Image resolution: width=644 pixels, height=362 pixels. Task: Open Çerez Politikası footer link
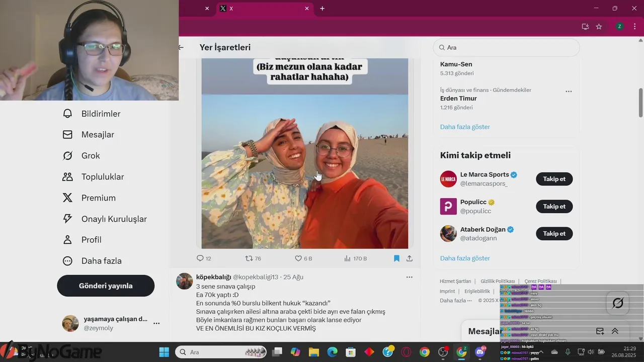540,281
